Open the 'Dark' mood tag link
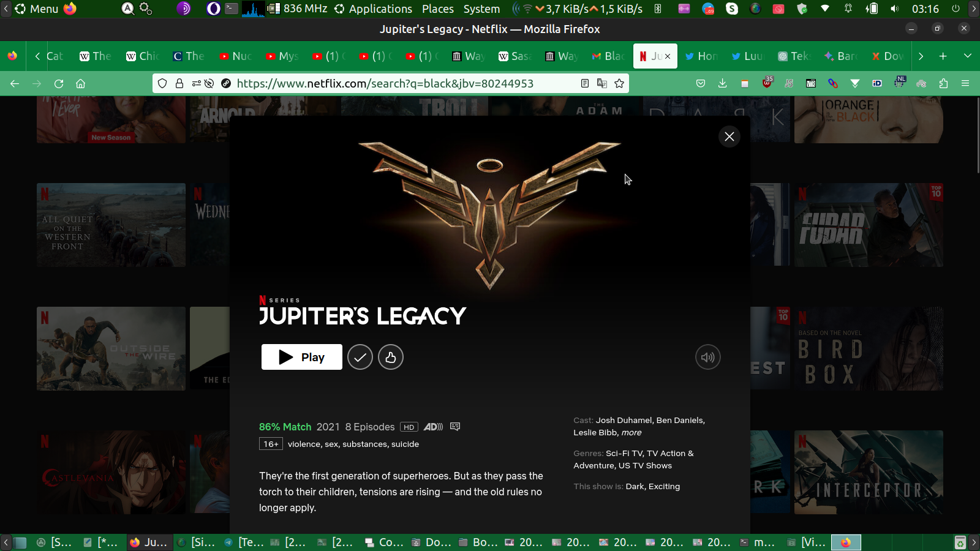 click(x=635, y=486)
